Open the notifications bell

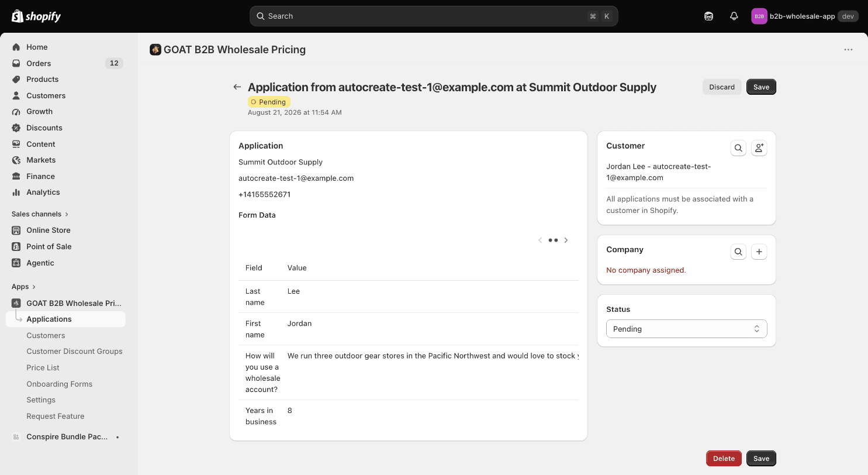click(734, 16)
